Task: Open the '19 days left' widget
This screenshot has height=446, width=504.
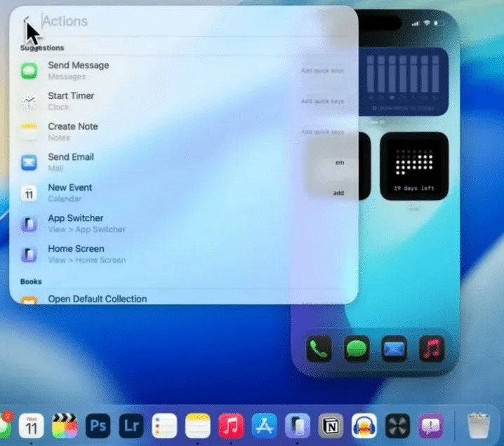Action: pyautogui.click(x=413, y=166)
